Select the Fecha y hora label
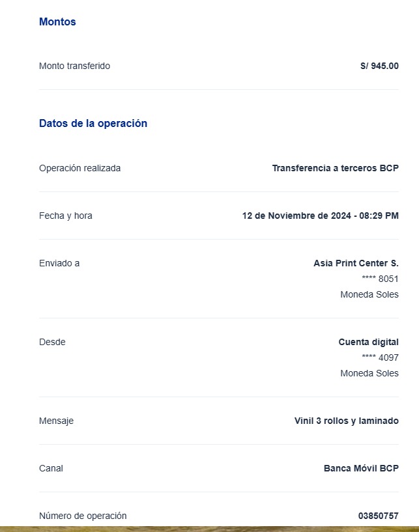Viewport: 419px width, 532px height. click(66, 216)
